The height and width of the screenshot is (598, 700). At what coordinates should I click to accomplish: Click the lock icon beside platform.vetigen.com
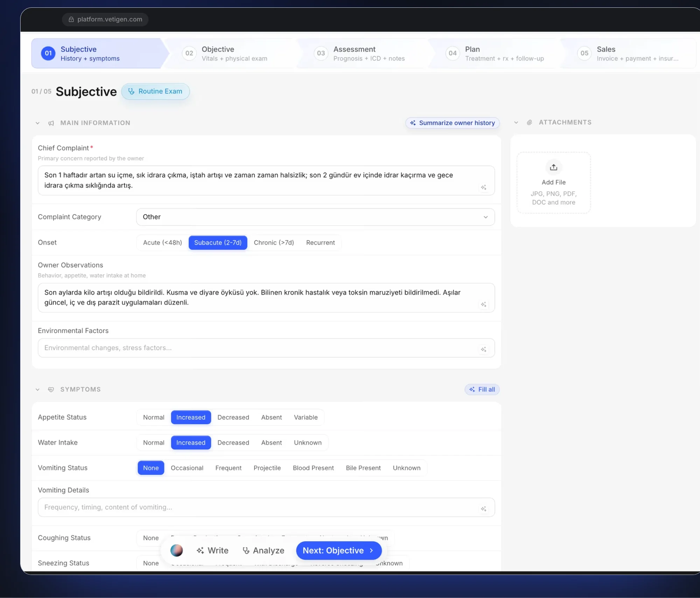coord(71,19)
